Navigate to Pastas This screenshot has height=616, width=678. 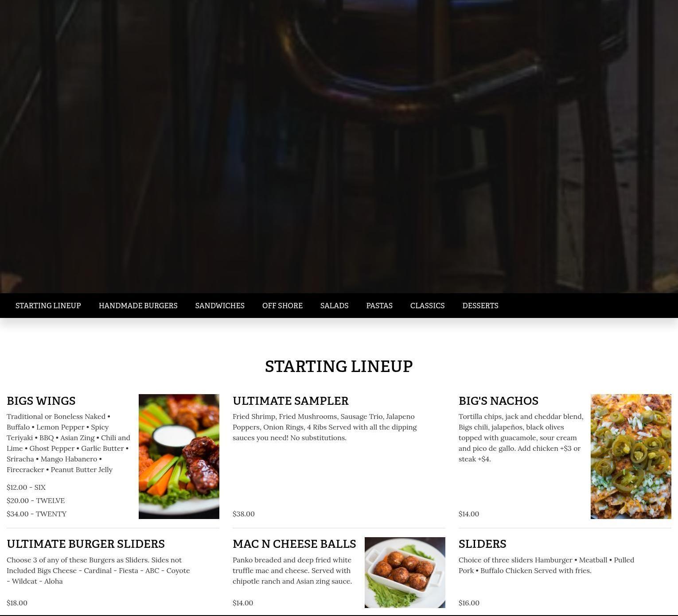point(379,306)
